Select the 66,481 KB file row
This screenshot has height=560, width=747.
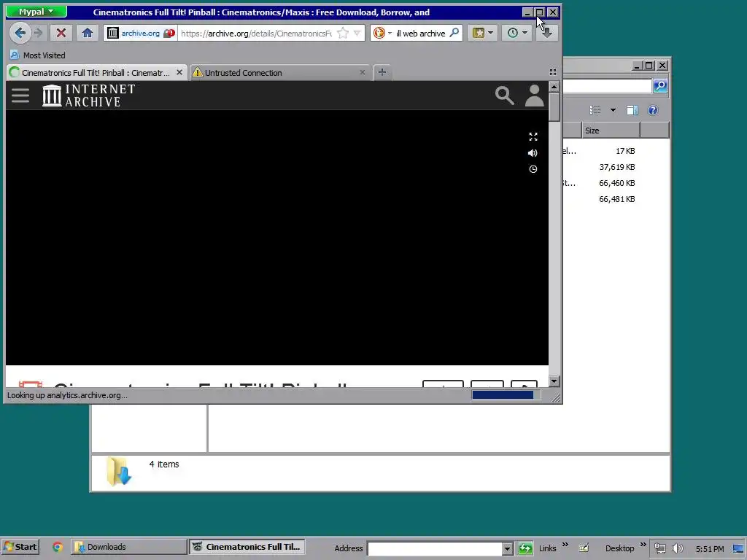616,199
